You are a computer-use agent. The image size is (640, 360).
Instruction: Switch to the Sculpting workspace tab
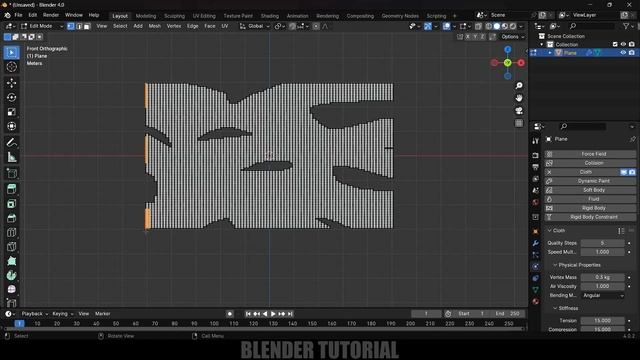[x=174, y=16]
